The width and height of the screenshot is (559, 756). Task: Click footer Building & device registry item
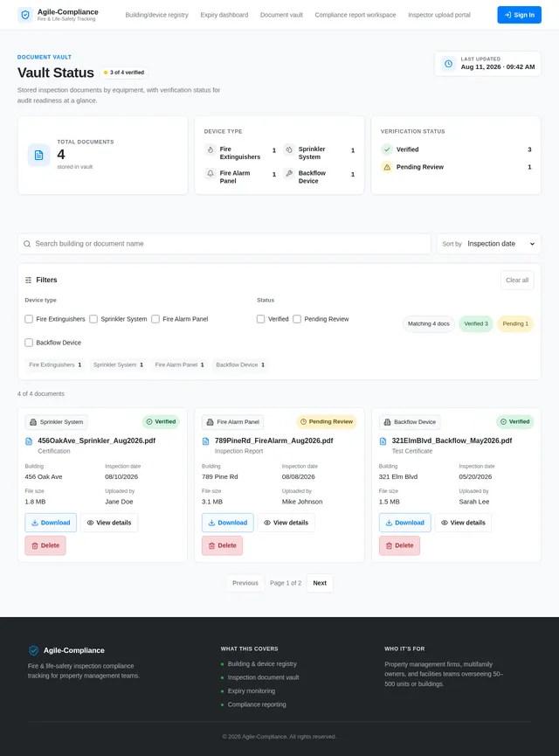pos(262,664)
